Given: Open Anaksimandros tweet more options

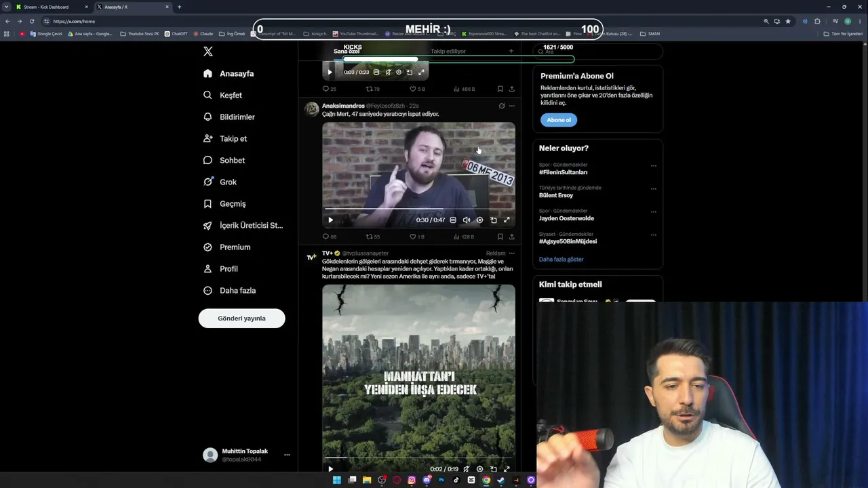Looking at the screenshot, I should pos(512,106).
